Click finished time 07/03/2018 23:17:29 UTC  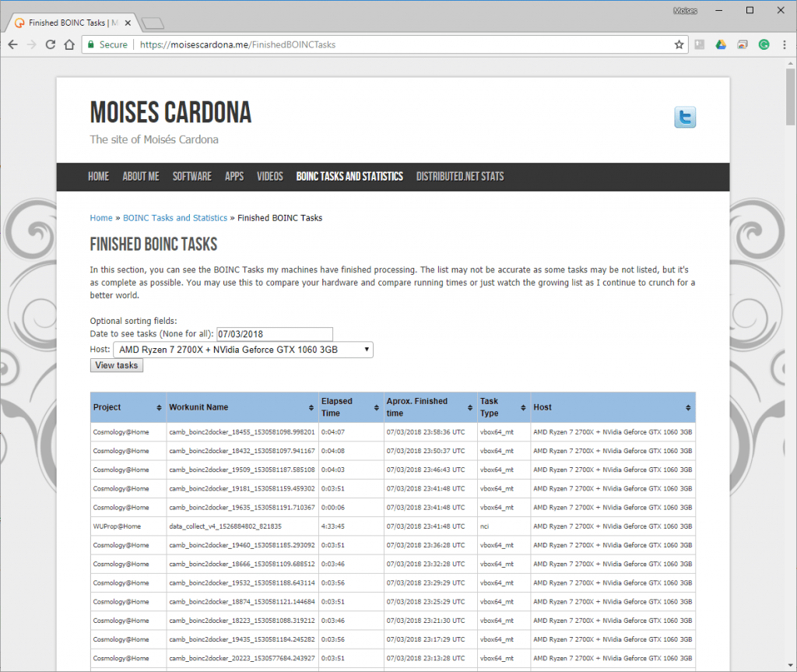pyautogui.click(x=426, y=639)
